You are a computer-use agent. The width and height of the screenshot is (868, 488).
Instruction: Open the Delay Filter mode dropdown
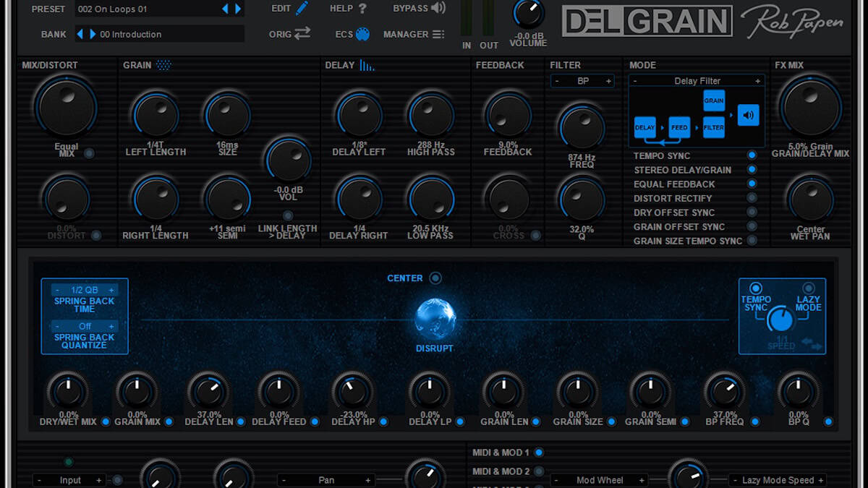pos(697,81)
